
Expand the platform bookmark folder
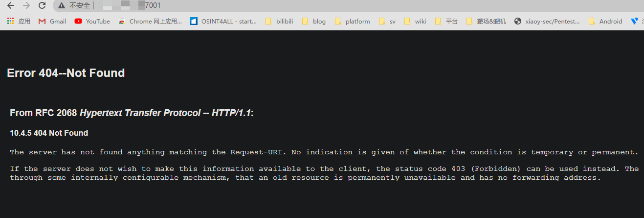352,21
